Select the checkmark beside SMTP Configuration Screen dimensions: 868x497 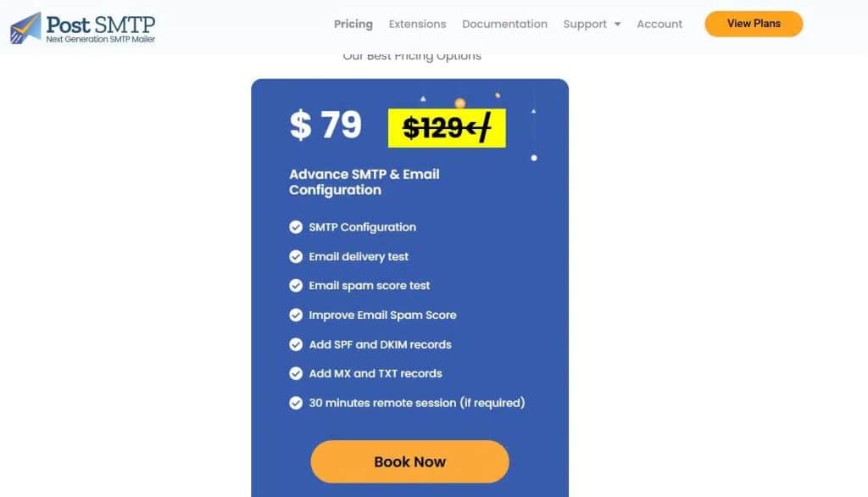coord(296,227)
